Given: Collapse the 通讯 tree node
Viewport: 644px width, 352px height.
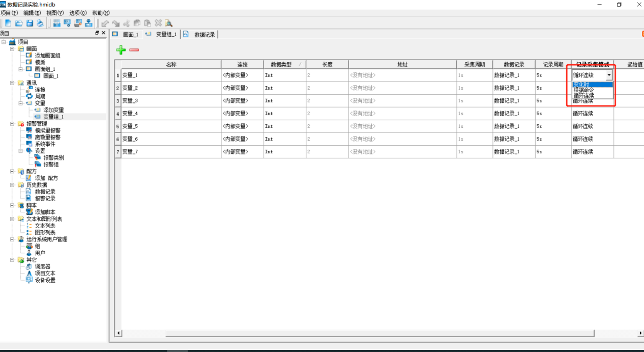Looking at the screenshot, I should [12, 83].
